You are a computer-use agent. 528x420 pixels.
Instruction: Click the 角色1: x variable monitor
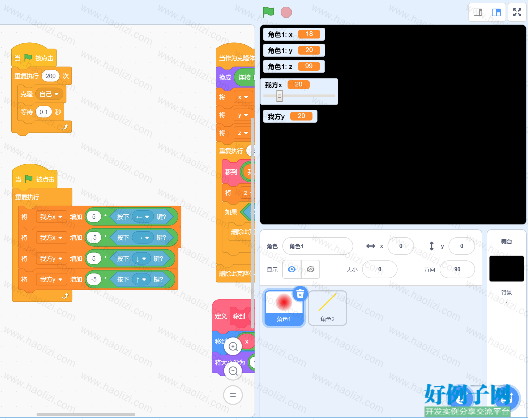(294, 34)
